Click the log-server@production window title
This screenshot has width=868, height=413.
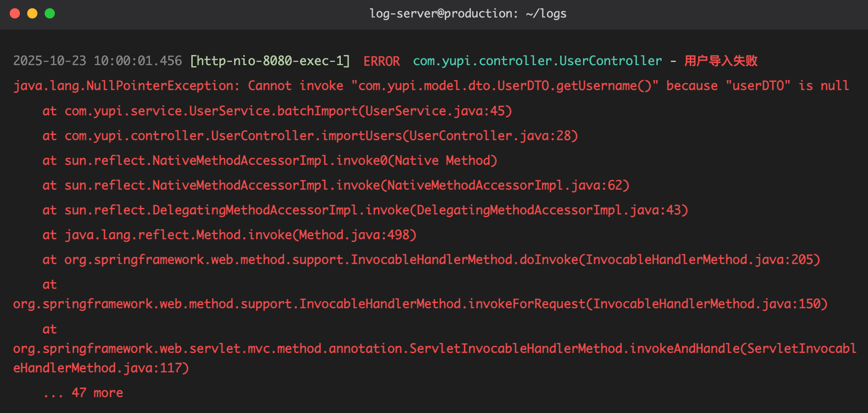point(467,14)
